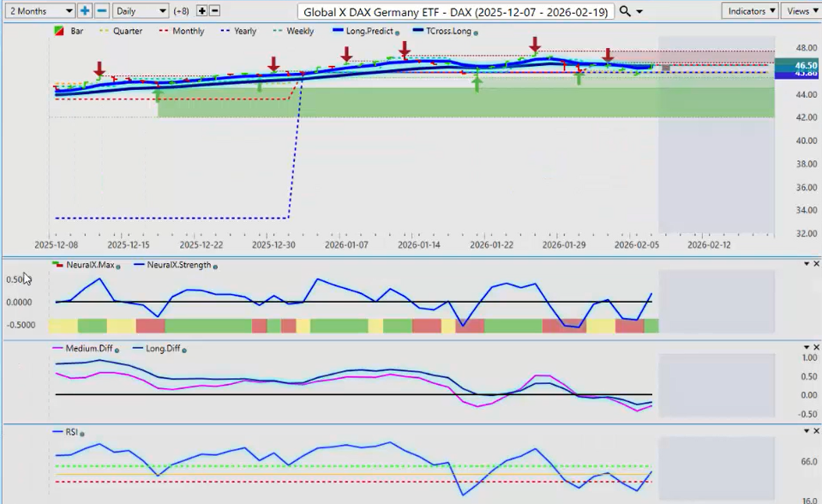
Task: Click the settings dot next to TCross.Long
Action: point(476,32)
